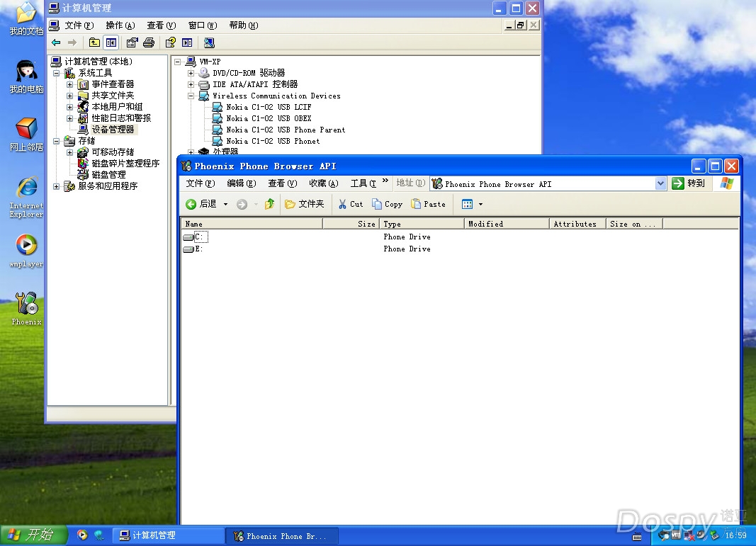Click the help icon in Computer Management toolbar
Image resolution: width=756 pixels, height=546 pixels.
click(x=170, y=43)
